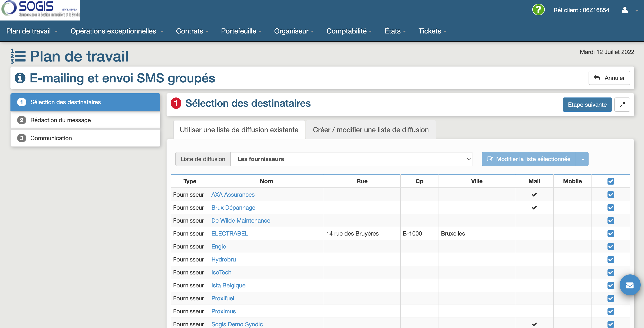Click the Mobile column header
The width and height of the screenshot is (644, 328).
pos(572,181)
